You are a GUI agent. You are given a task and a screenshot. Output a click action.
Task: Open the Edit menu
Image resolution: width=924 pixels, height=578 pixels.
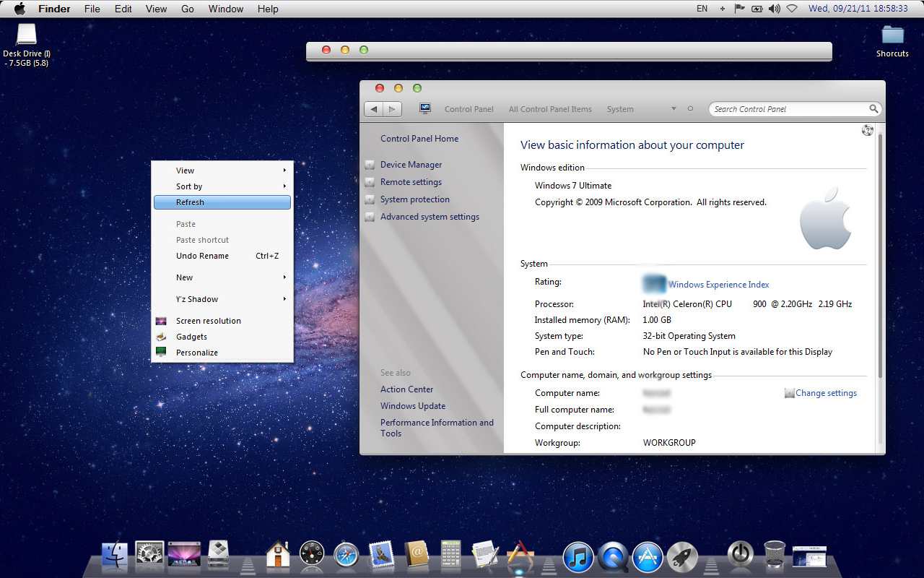click(123, 9)
